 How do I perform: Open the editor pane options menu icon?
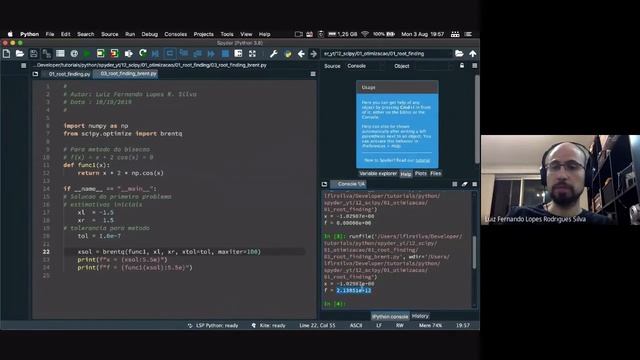(x=313, y=74)
